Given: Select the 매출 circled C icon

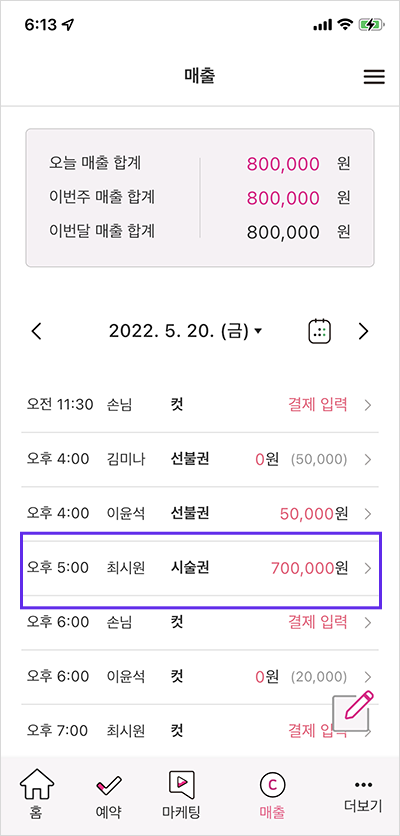Looking at the screenshot, I should point(272,784).
